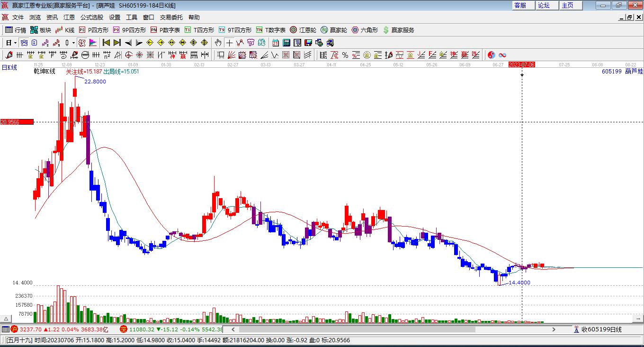
Task: Launch the 赢家轮 wheel tool
Action: click(x=334, y=30)
